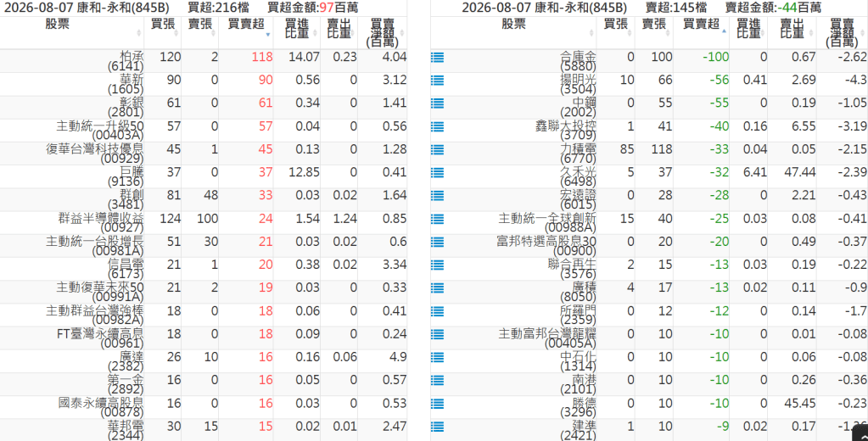The image size is (868, 441).
Task: Sort the 買超 table by 買賣淨額(百萬) column
Action: [x=383, y=32]
